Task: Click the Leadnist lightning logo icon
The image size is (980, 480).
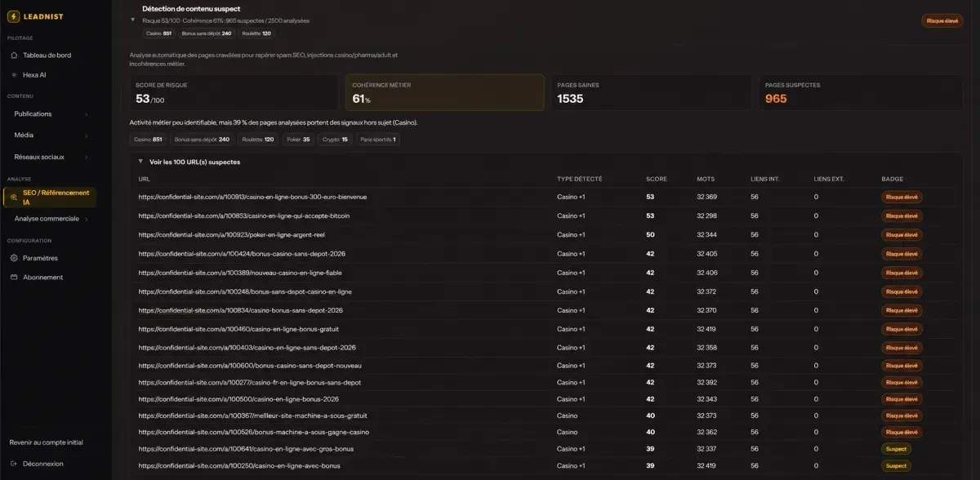Action: (14, 16)
